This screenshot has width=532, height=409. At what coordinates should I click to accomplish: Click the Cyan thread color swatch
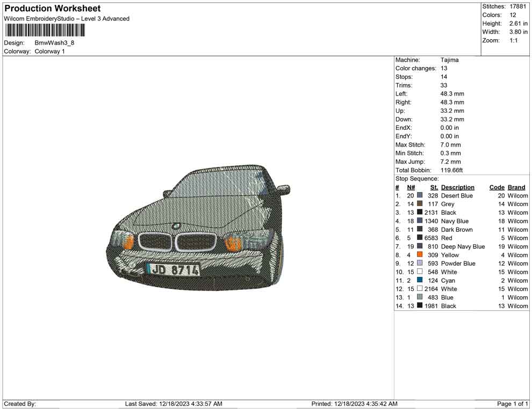coord(420,281)
